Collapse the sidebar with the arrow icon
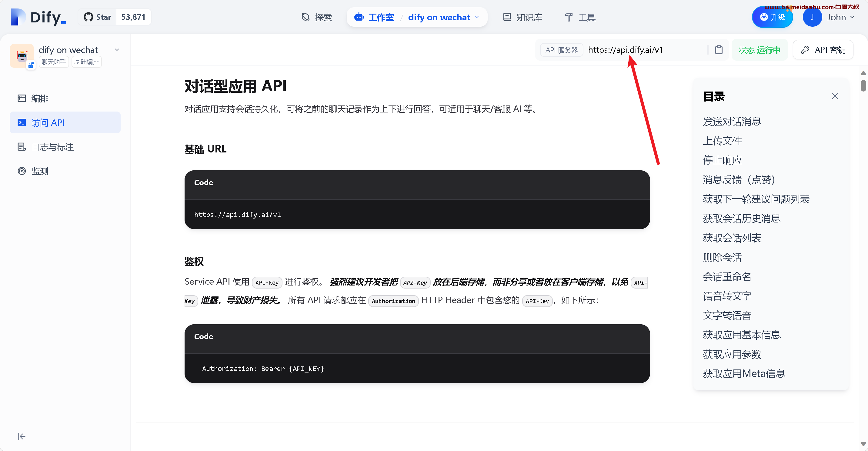Image resolution: width=868 pixels, height=451 pixels. click(22, 436)
